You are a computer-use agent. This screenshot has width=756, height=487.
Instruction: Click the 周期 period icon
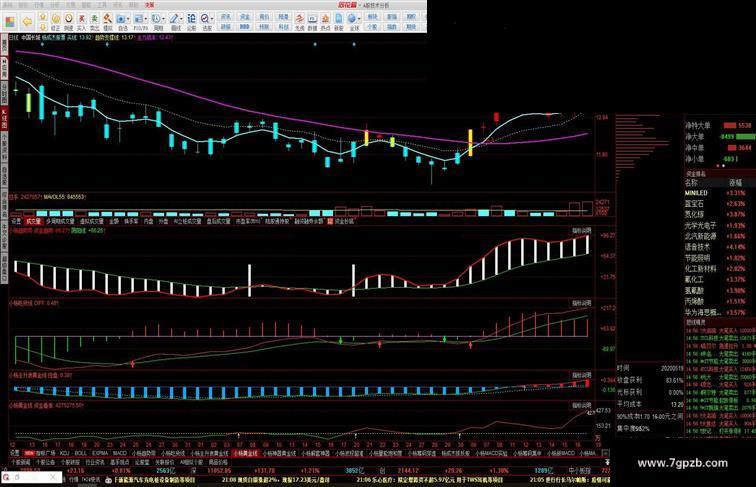coord(156,21)
